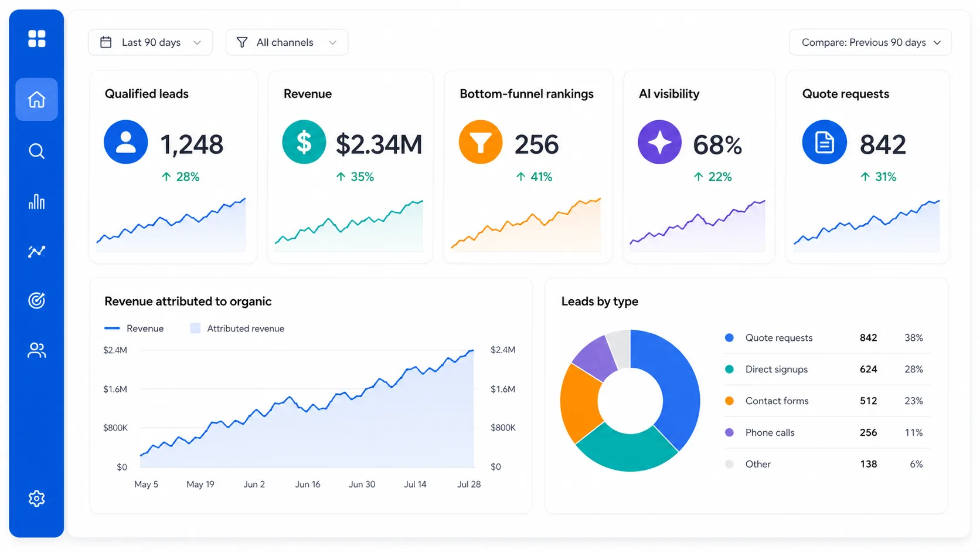Click the AI visibility sparkle icon

point(659,142)
